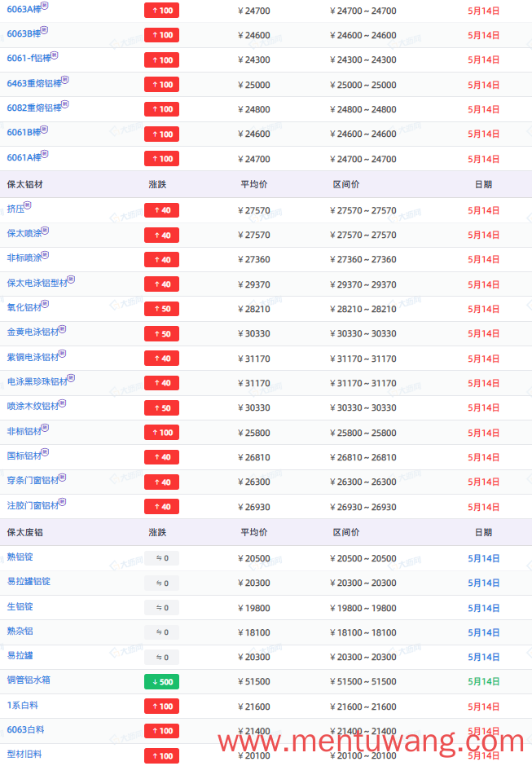Click the trend icon beside 保太电泳铝型材
Viewport: 532px width, 766px height.
point(72,280)
